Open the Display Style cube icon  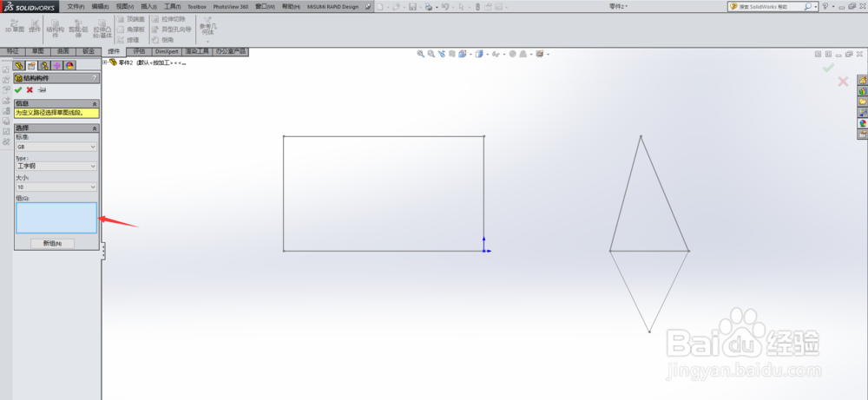(x=479, y=54)
